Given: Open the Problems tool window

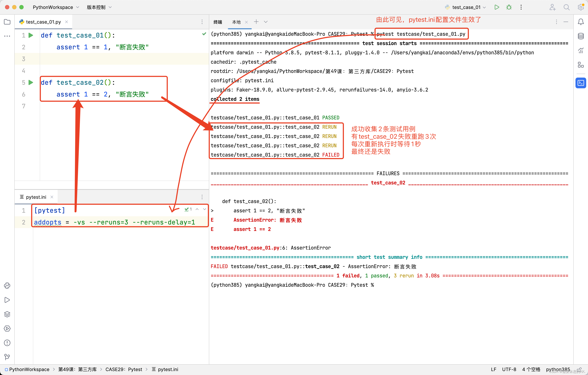Looking at the screenshot, I should tap(7, 343).
